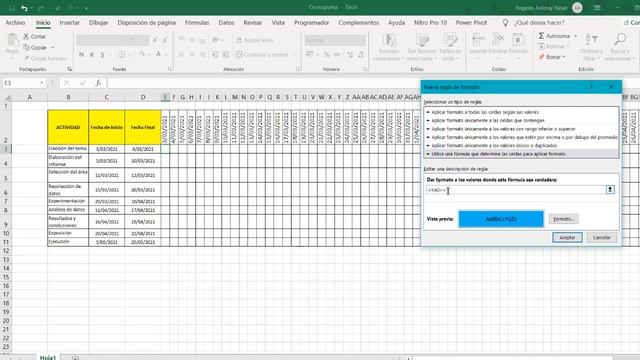Click the Cortar scissors command
The image size is (640, 360).
coord(34,36)
